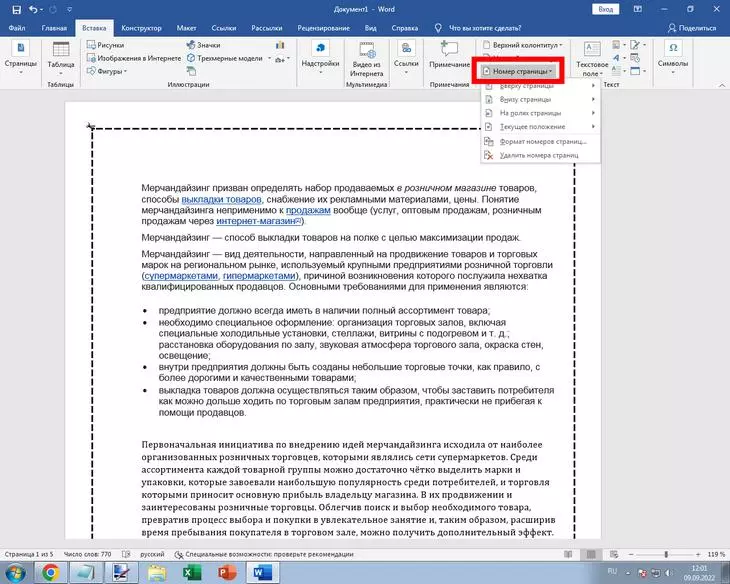This screenshot has width=730, height=584.
Task: Choose Удалить номера страниц
Action: tap(541, 155)
